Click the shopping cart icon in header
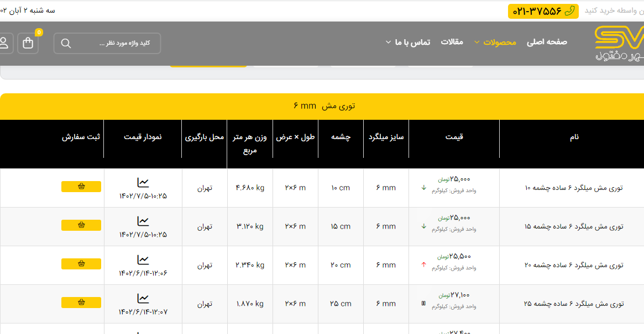Screen dimensions: 644x334 [28, 43]
